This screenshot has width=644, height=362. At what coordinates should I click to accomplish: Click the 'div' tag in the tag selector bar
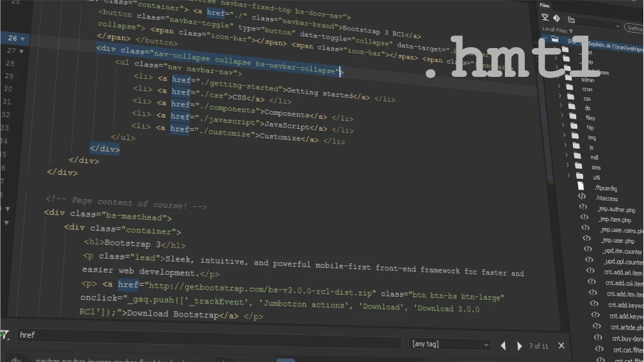pos(16,359)
